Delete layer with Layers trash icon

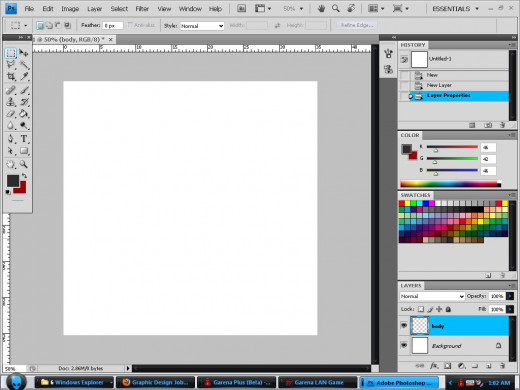503,366
